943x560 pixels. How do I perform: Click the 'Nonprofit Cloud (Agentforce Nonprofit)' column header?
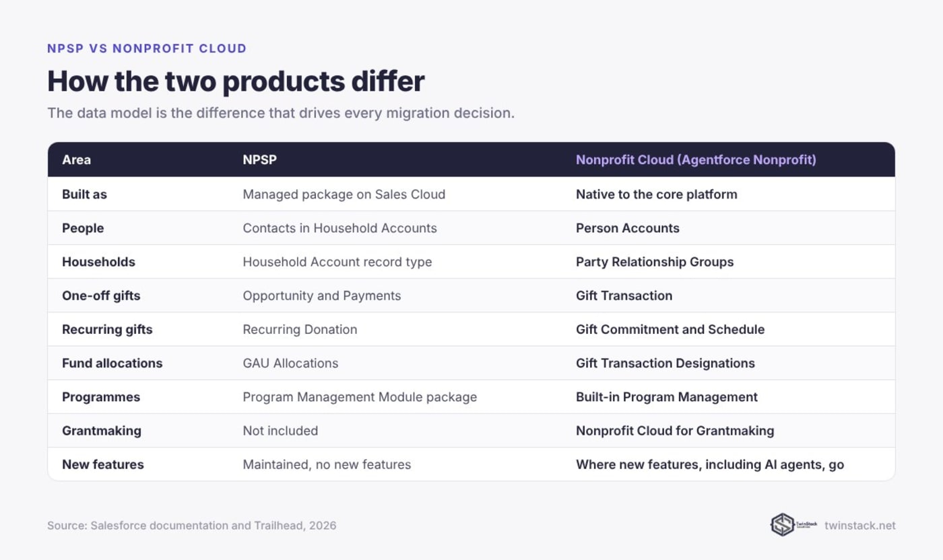point(696,160)
